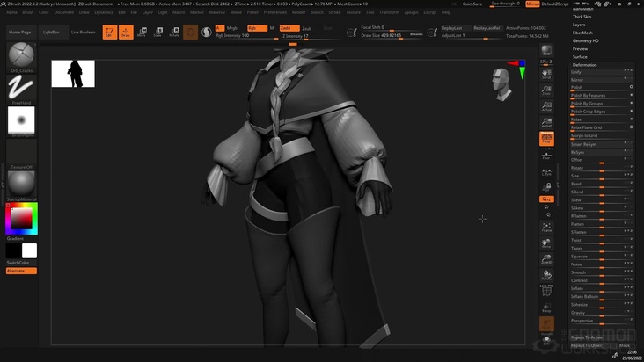Expand the FiberMesh subpalette

[582, 33]
